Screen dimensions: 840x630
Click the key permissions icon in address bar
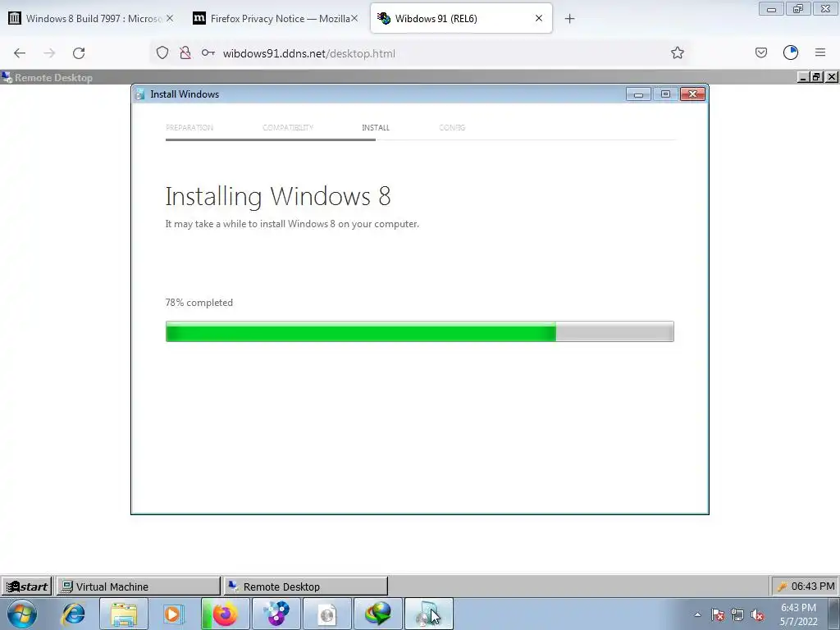pos(208,53)
